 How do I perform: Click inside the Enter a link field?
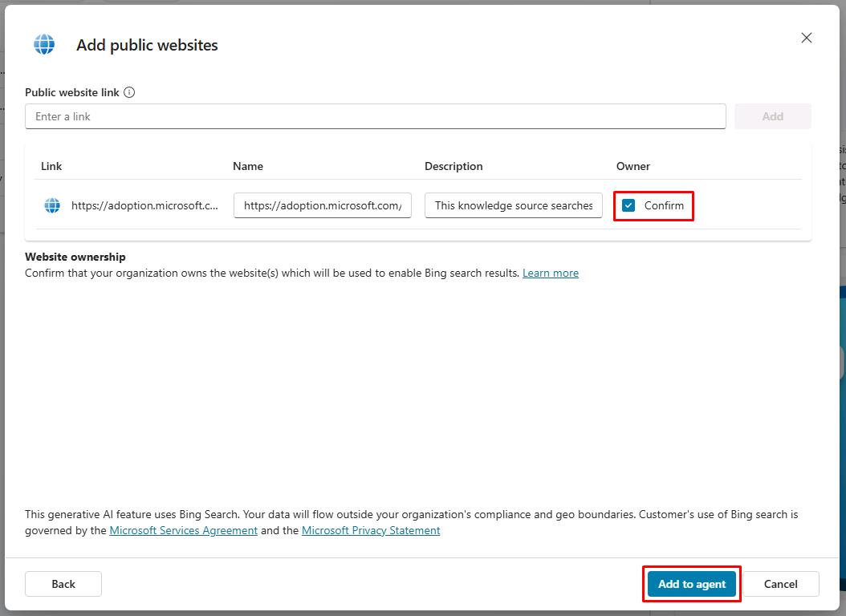pyautogui.click(x=376, y=116)
